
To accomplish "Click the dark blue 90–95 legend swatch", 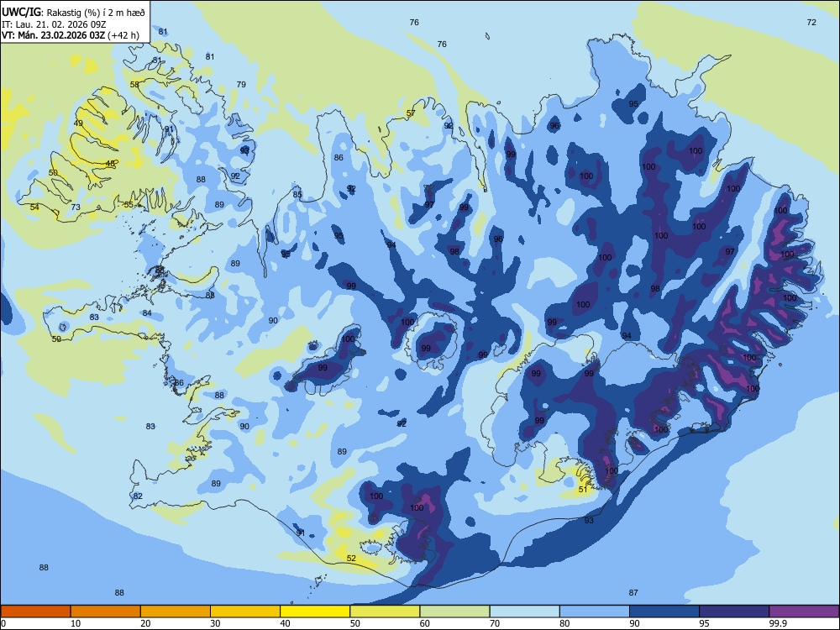I will click(664, 612).
